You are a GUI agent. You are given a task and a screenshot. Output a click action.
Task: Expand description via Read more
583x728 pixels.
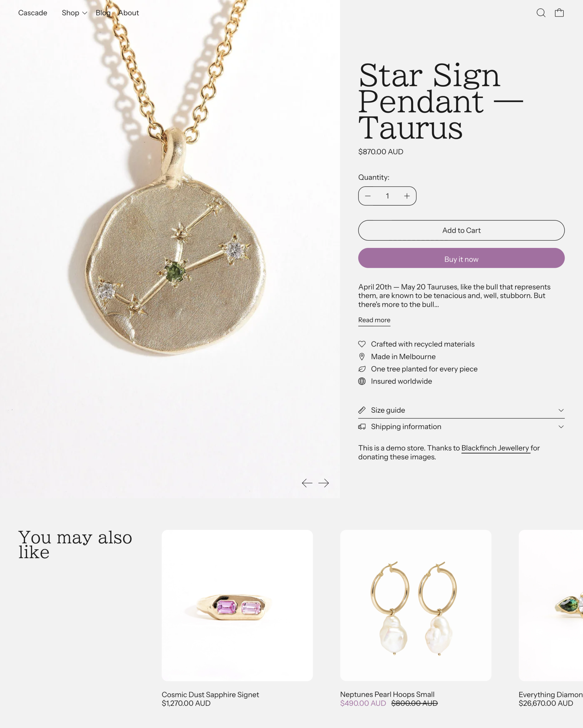tap(374, 320)
